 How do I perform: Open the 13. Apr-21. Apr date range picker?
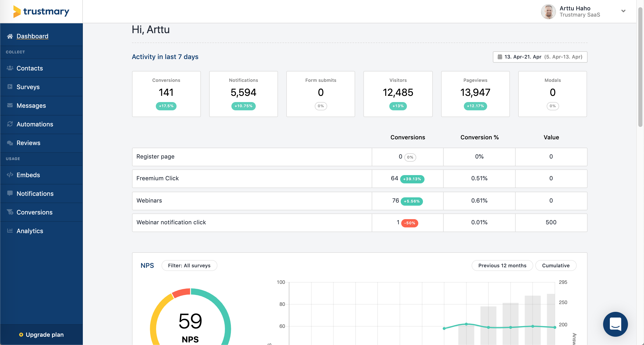540,57
